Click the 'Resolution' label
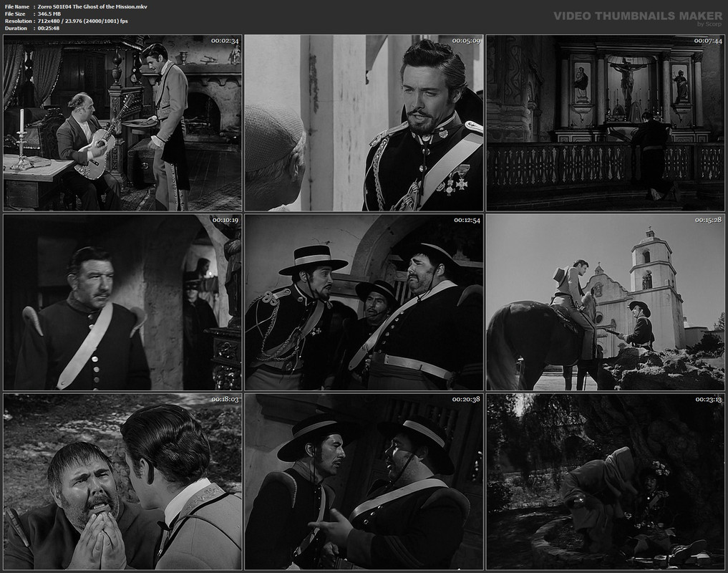Screen dimensions: 728x573 19,21
